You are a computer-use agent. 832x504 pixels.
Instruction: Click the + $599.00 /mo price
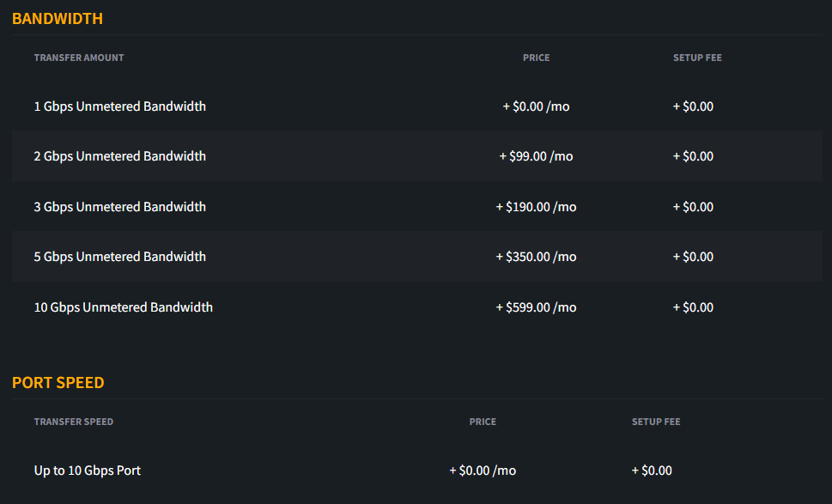click(x=536, y=307)
